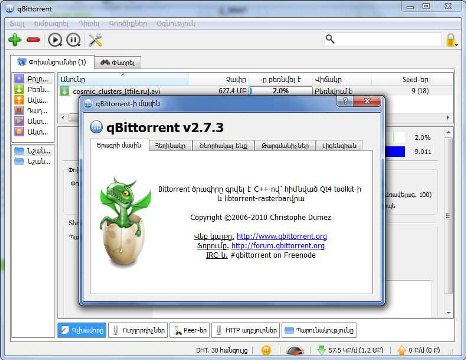Select the red paused filter in sidebar
Viewport: 466px width, 360px height.
point(33,110)
